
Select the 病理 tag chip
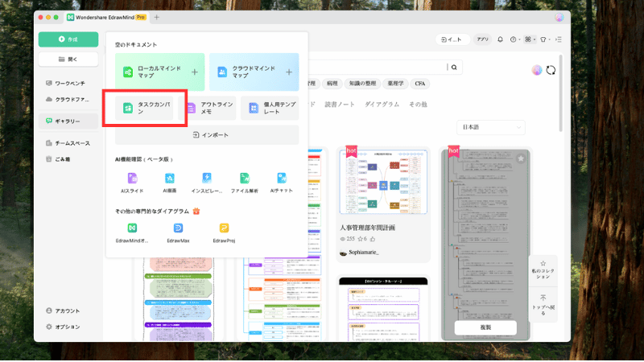(x=332, y=84)
